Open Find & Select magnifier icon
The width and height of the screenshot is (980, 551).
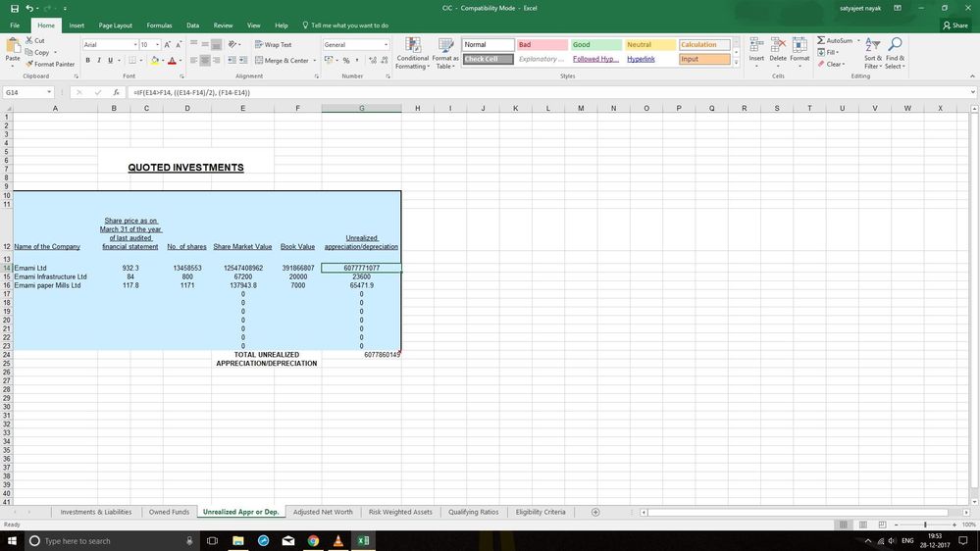coord(895,45)
